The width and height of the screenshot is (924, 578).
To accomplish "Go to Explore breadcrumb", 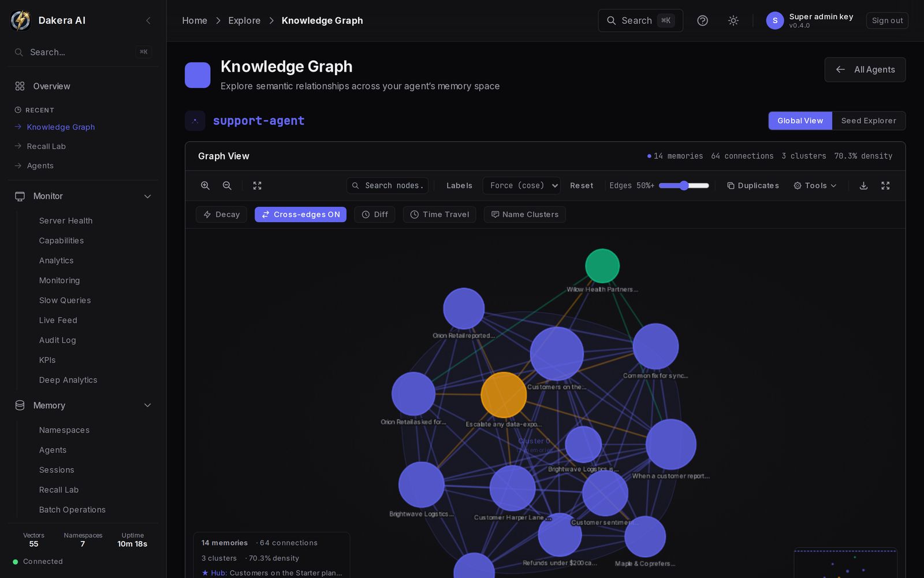I will [244, 20].
